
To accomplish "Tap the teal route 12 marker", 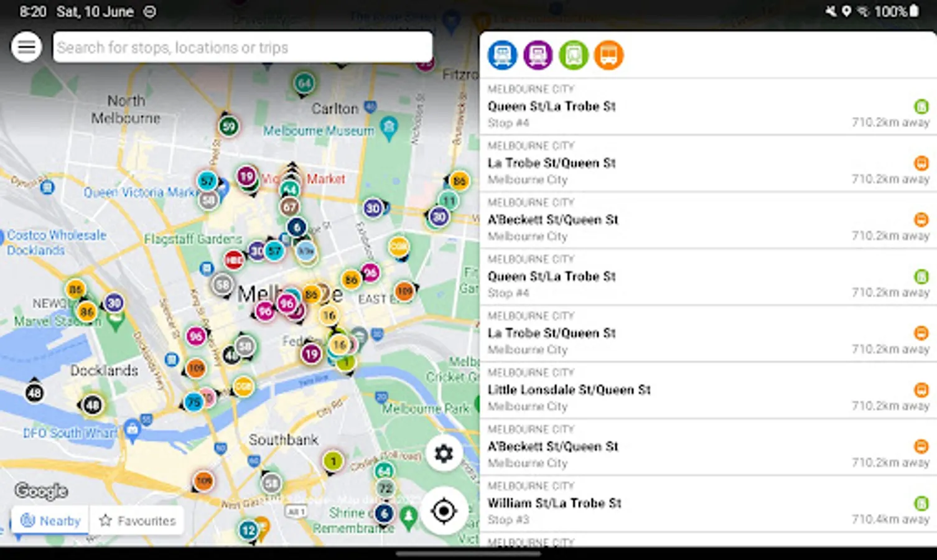I will click(248, 530).
